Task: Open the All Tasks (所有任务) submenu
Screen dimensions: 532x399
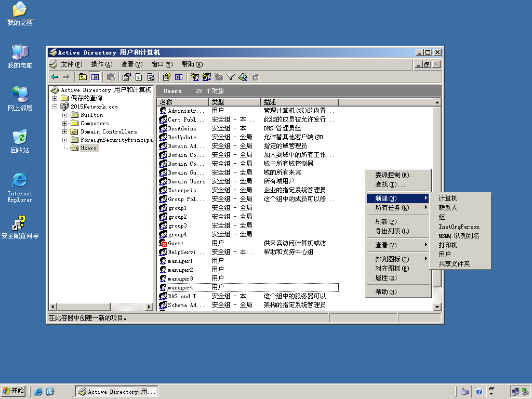Action: tap(398, 208)
